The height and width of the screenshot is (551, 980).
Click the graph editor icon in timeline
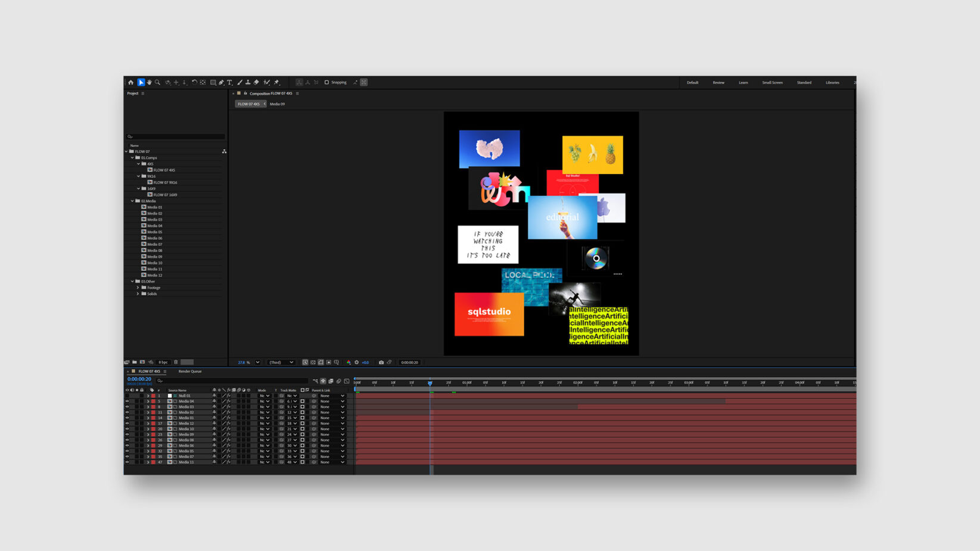(x=347, y=381)
